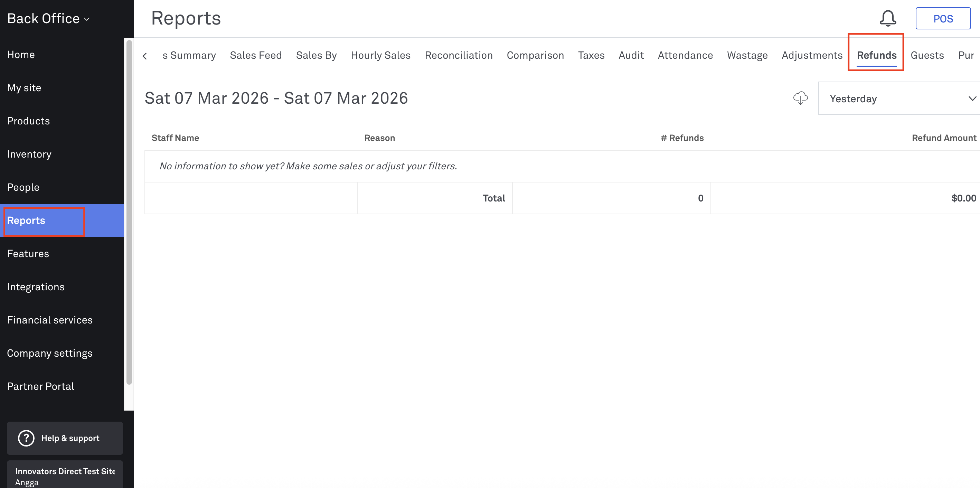
Task: Open the Guests tab
Action: pyautogui.click(x=927, y=55)
